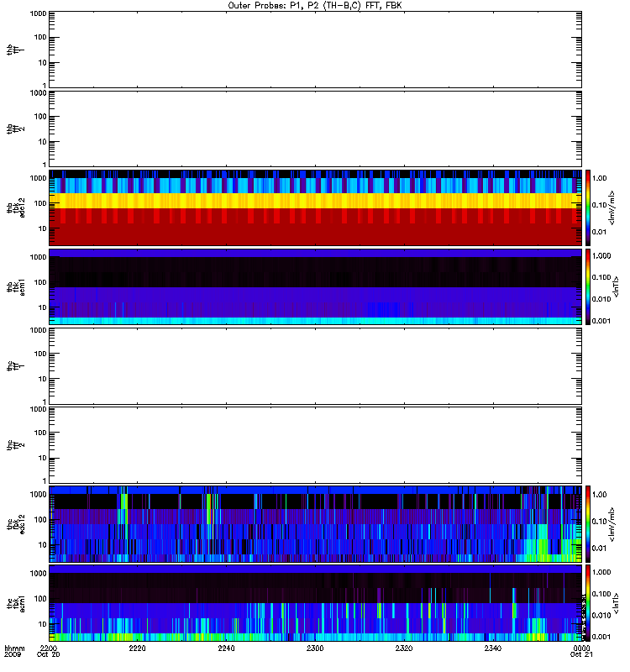This screenshot has width=630, height=672.
Task: Click the thb fbk scm1 color bar
Action: tap(588, 286)
